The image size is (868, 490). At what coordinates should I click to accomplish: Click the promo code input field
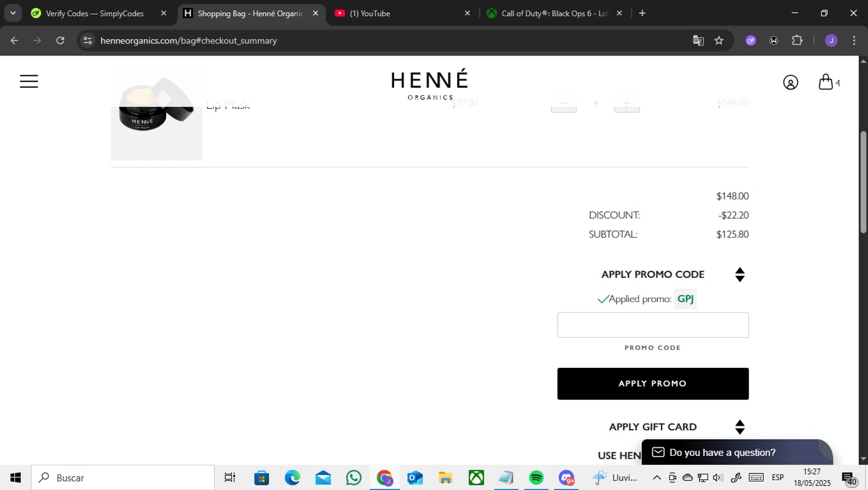click(x=653, y=325)
